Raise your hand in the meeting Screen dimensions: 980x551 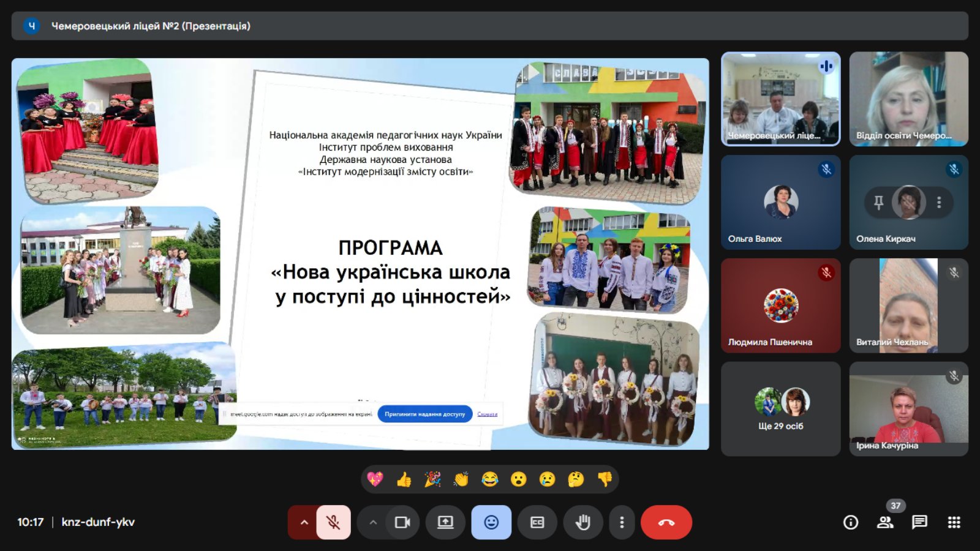[583, 522]
